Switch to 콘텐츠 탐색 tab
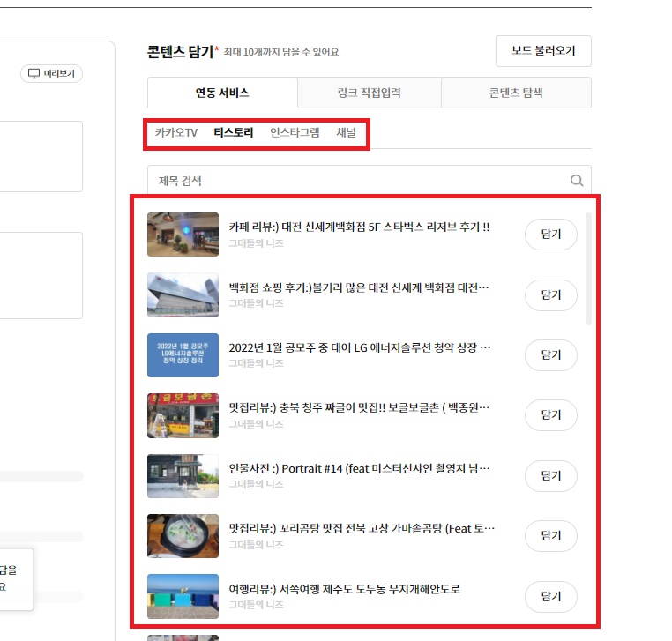 coord(516,93)
